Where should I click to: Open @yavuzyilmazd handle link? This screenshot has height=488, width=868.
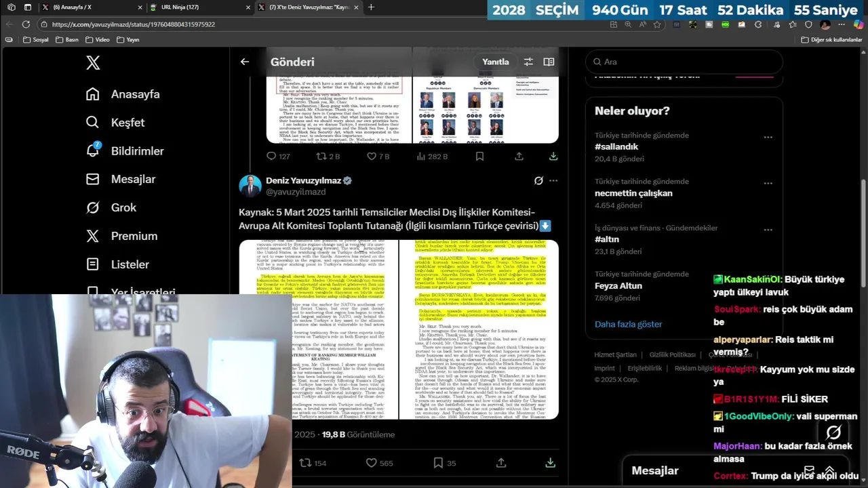click(x=296, y=192)
